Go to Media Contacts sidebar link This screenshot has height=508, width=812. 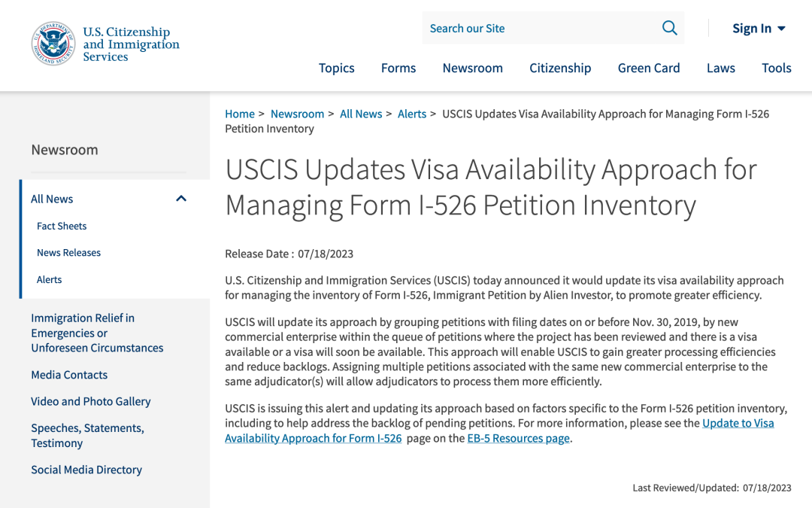click(x=69, y=375)
